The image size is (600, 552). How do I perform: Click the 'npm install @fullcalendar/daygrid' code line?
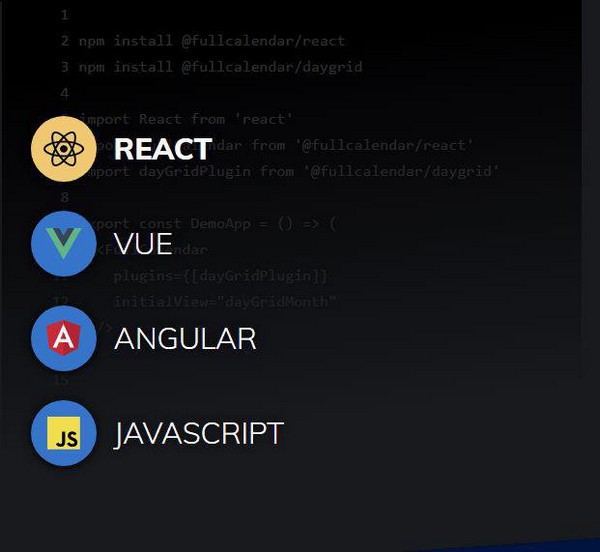(x=220, y=67)
